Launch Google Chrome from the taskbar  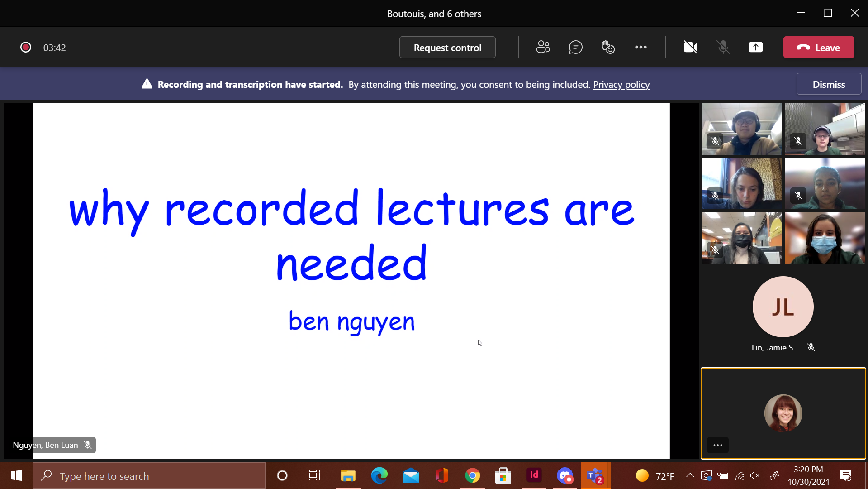point(472,475)
